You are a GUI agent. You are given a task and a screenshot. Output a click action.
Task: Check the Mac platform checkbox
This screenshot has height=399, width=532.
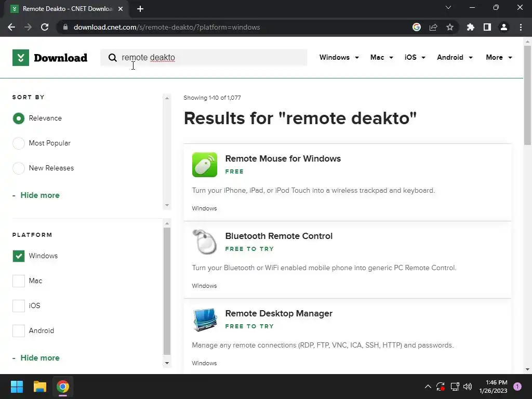19,281
